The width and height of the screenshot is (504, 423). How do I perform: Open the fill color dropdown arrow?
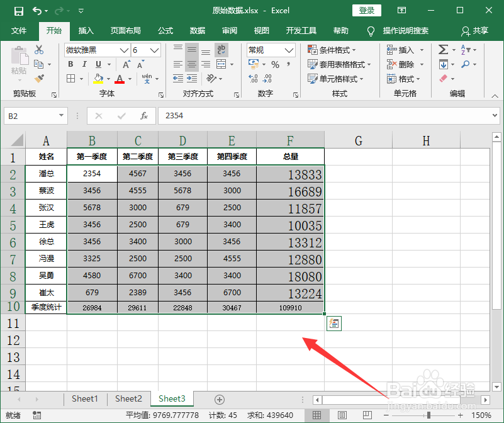coord(108,79)
